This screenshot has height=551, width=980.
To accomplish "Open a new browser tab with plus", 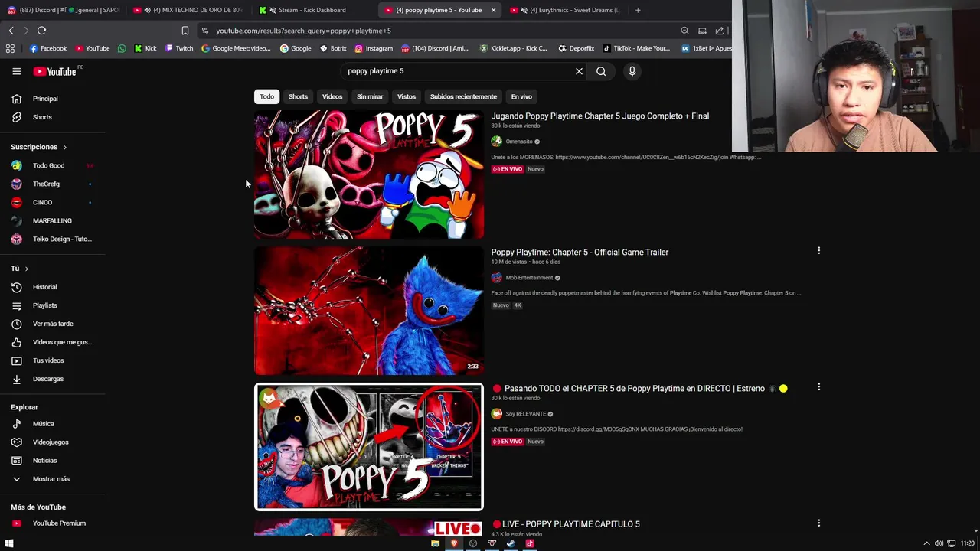I will point(638,10).
